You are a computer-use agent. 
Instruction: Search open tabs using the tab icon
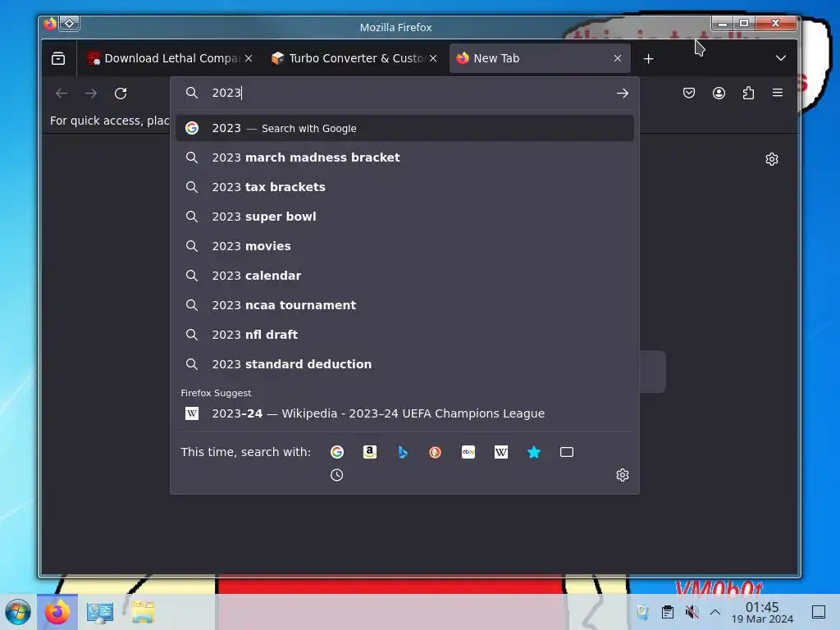tap(567, 452)
